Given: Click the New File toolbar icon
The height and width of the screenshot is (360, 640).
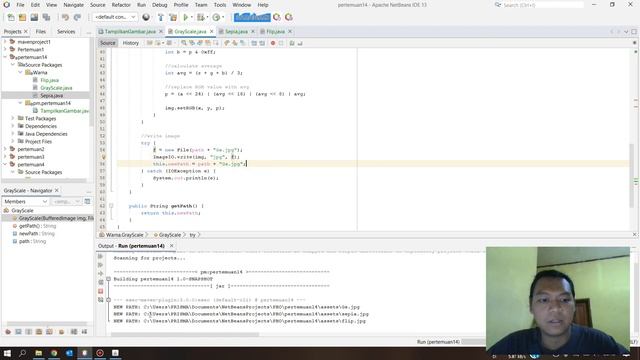Looking at the screenshot, I should click(x=11, y=17).
